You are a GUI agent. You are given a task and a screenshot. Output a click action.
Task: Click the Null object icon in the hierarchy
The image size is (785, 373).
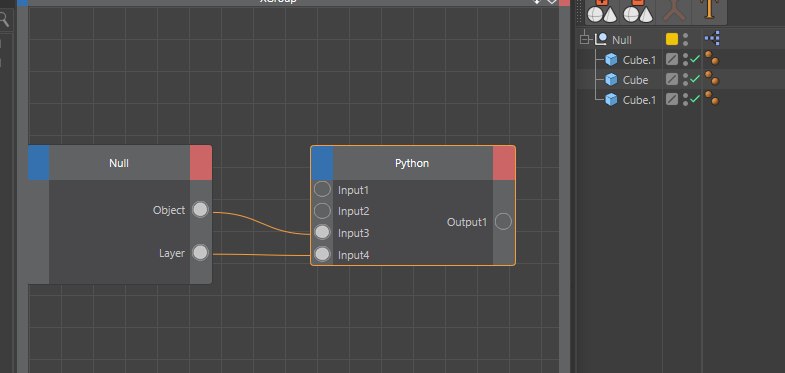point(601,39)
